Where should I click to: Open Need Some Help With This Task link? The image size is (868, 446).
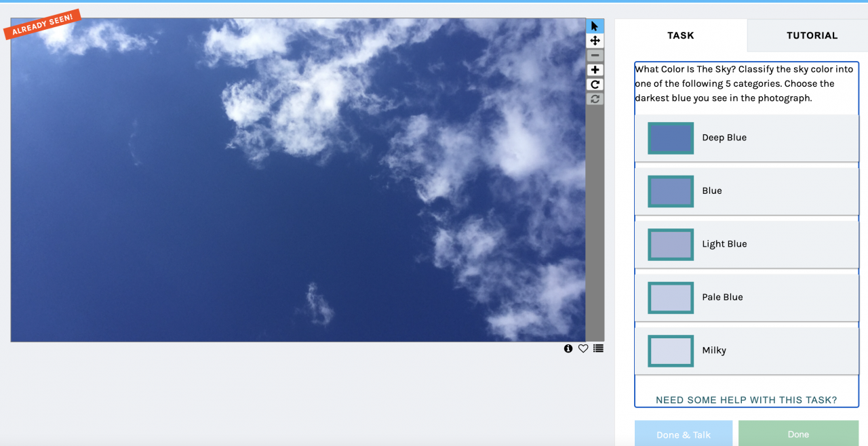tap(747, 400)
